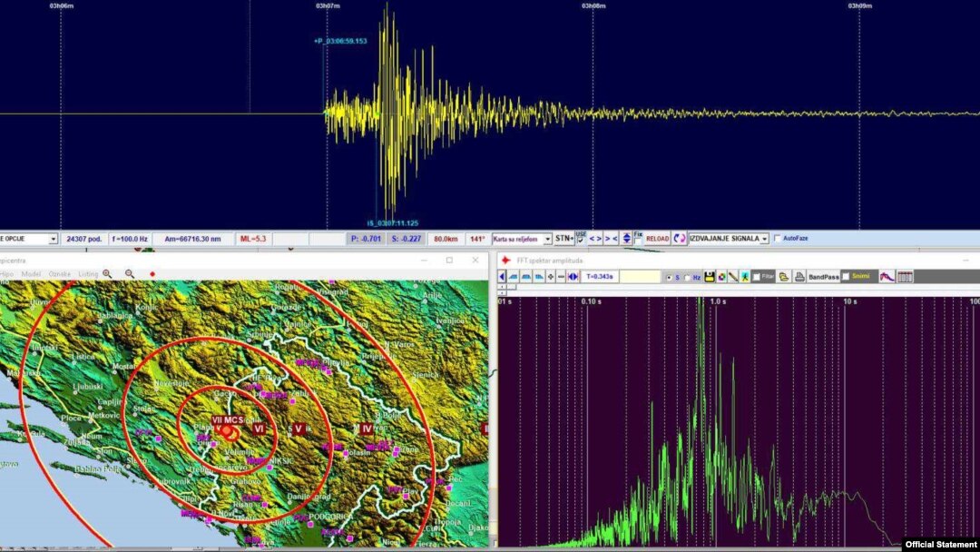
Task: Zoom in on the epicenter map
Action: (x=107, y=274)
